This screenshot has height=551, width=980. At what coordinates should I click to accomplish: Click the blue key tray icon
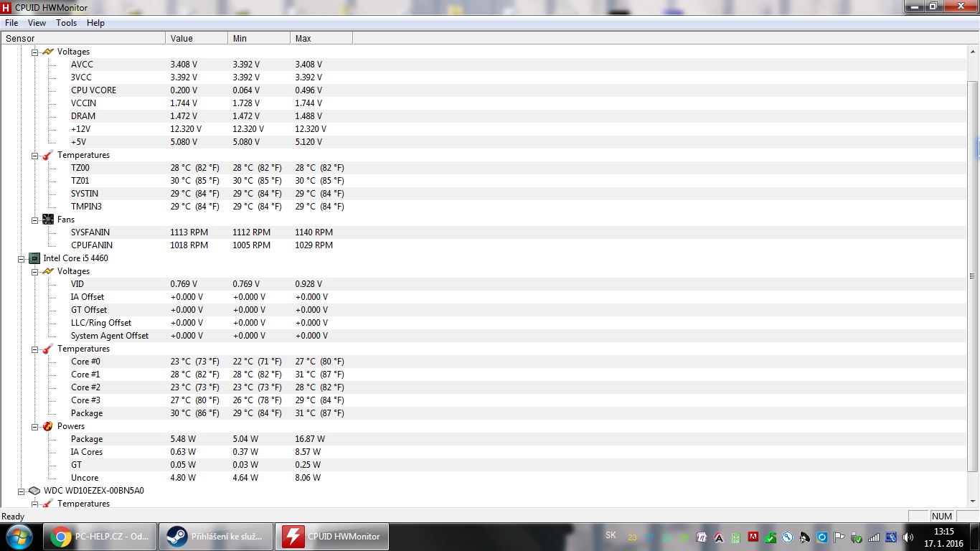click(x=787, y=537)
